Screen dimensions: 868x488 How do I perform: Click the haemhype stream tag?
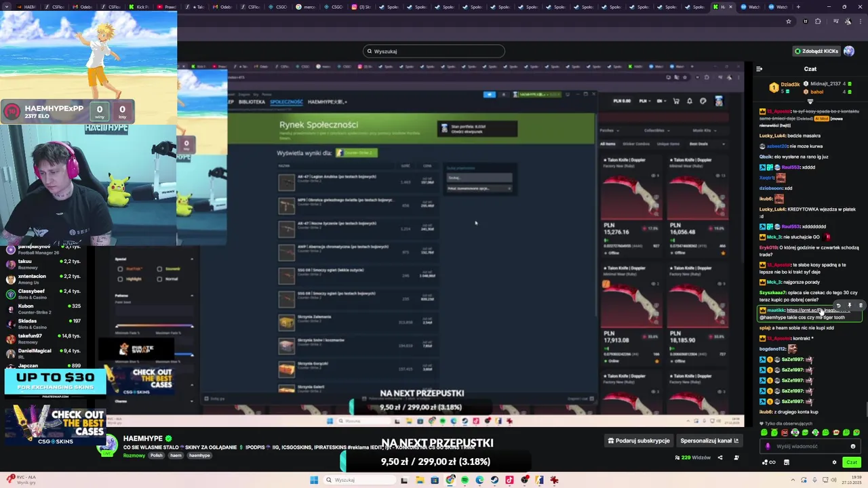(x=199, y=455)
